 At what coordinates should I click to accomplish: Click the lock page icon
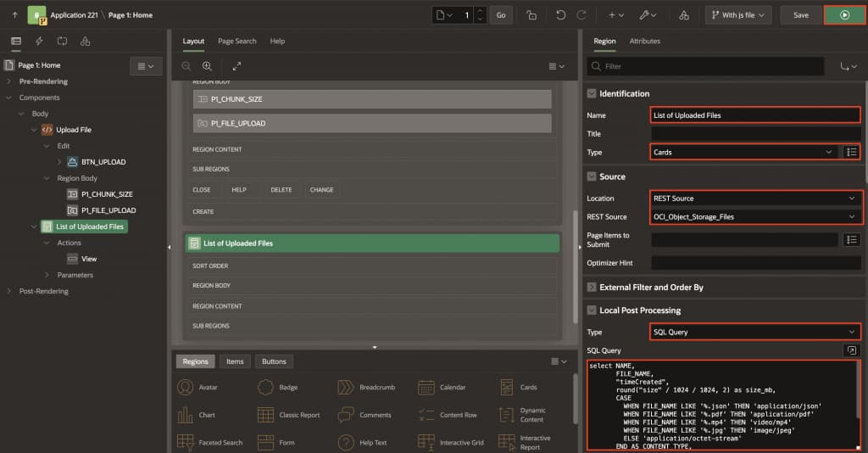531,14
